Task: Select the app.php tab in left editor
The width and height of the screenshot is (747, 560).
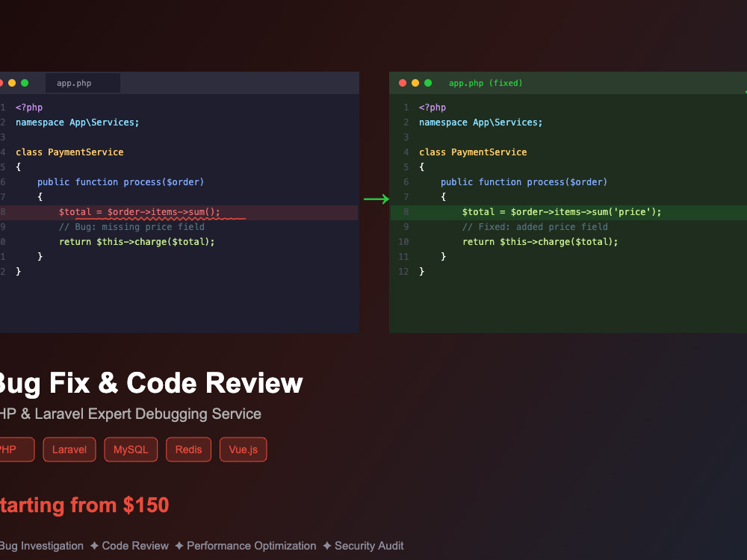Action: tap(83, 83)
